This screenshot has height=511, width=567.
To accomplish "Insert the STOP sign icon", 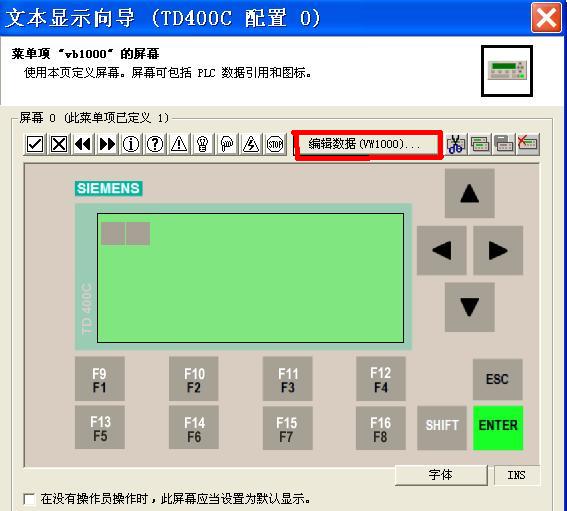I will pyautogui.click(x=275, y=144).
